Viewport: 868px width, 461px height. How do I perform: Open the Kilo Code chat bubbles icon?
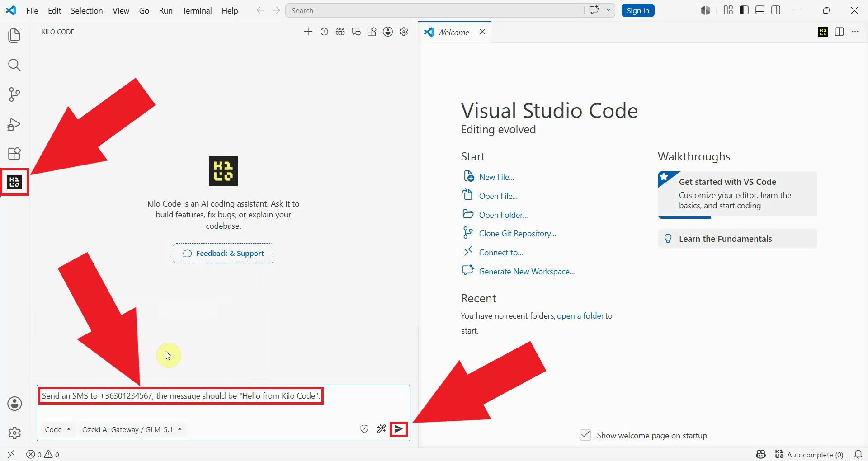(x=356, y=32)
